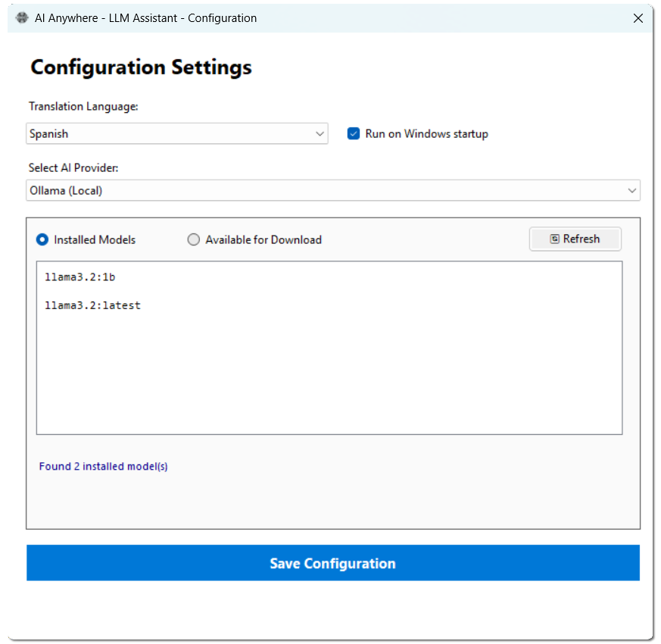Click the Ollama (Local) provider field
Viewport: 661px width, 644px height.
pyautogui.click(x=333, y=190)
